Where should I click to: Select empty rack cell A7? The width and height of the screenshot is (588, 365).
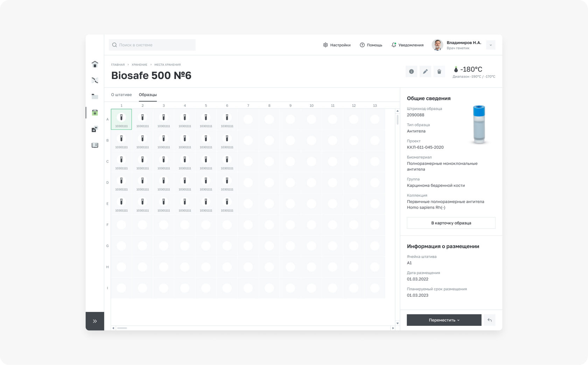248,119
